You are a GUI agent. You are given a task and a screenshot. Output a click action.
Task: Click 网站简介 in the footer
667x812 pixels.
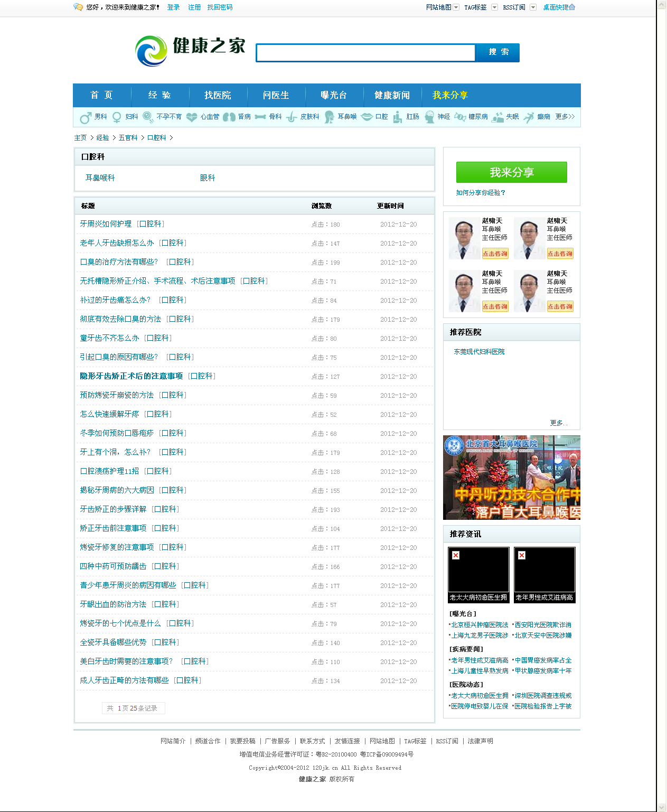coord(173,741)
